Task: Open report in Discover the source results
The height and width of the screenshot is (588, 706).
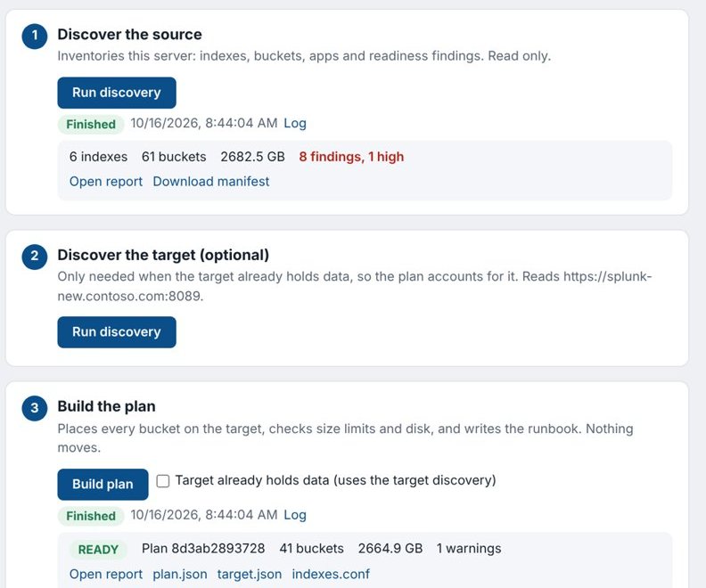Action: (x=106, y=182)
